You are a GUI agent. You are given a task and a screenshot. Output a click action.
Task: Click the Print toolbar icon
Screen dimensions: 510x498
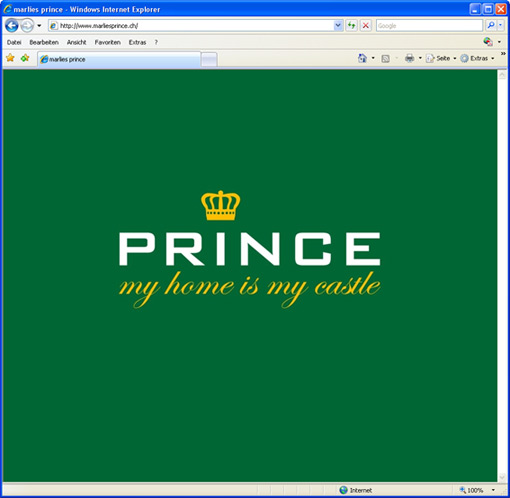click(x=409, y=58)
